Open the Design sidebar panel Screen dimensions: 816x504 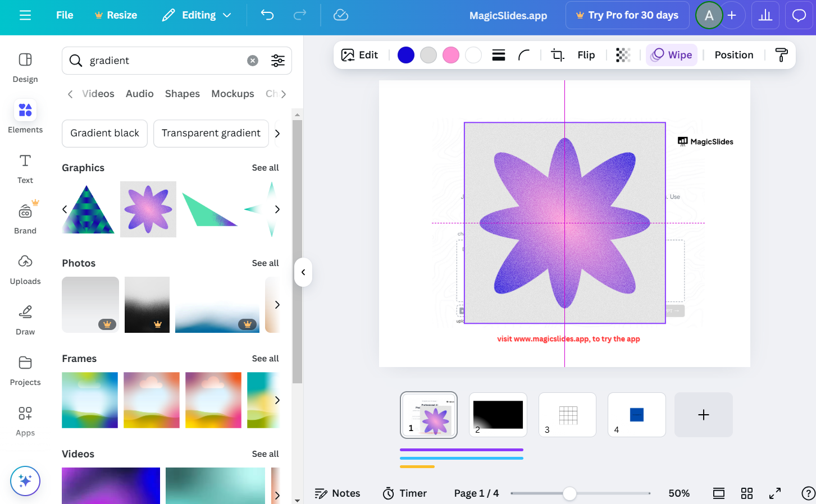tap(25, 67)
